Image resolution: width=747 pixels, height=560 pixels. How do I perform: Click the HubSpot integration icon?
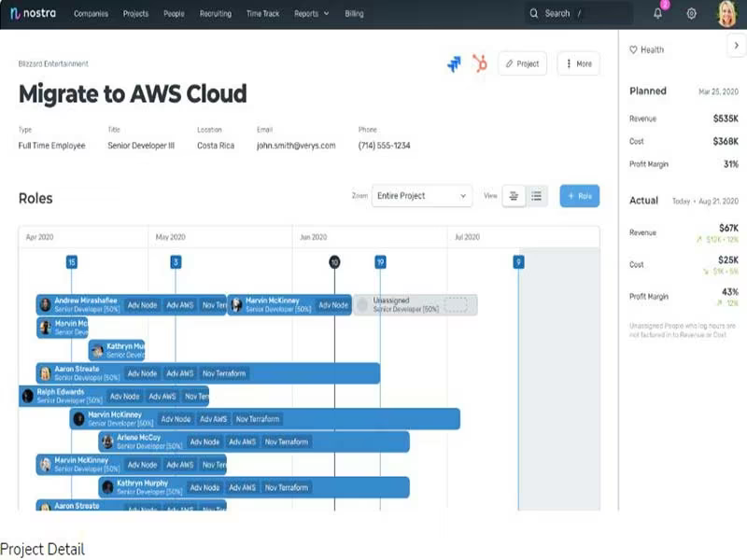(480, 63)
